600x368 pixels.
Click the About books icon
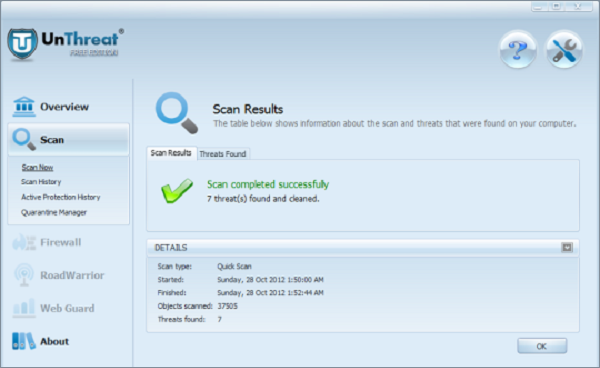tap(24, 341)
